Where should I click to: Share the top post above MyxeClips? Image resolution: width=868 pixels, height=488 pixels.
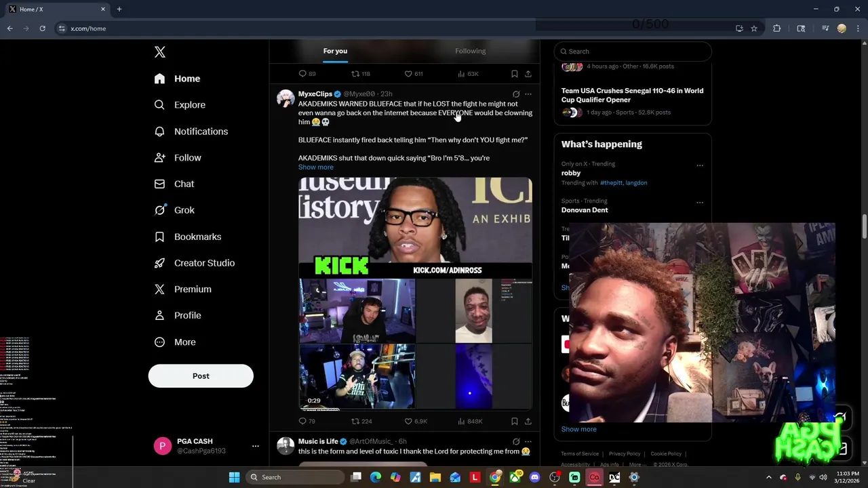[528, 74]
